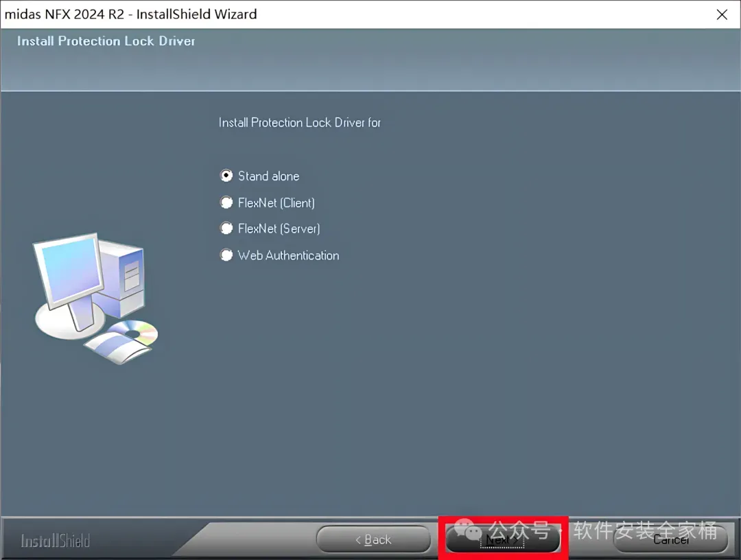Click the midas NFX 2024 R2 title text
This screenshot has width=741, height=560.
(x=131, y=14)
